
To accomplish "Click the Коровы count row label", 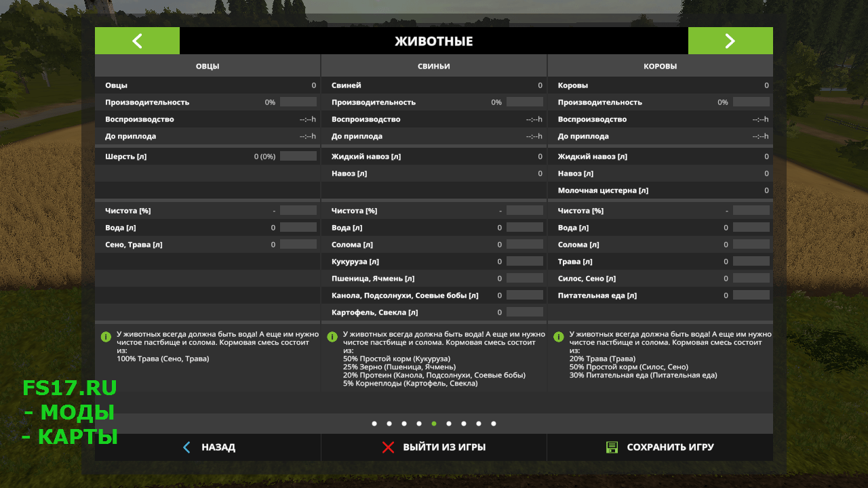I will [573, 85].
